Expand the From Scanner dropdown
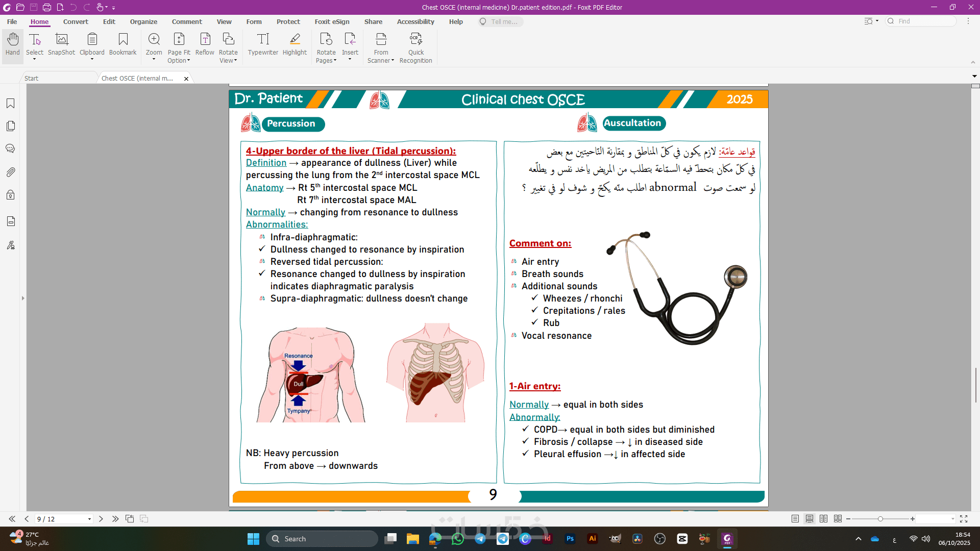The width and height of the screenshot is (980, 551). point(393,61)
